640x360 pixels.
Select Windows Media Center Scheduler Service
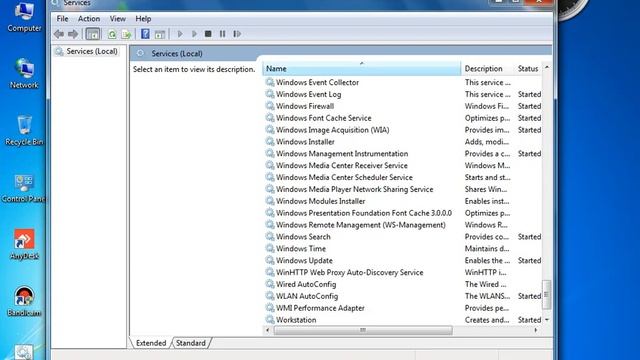point(344,177)
